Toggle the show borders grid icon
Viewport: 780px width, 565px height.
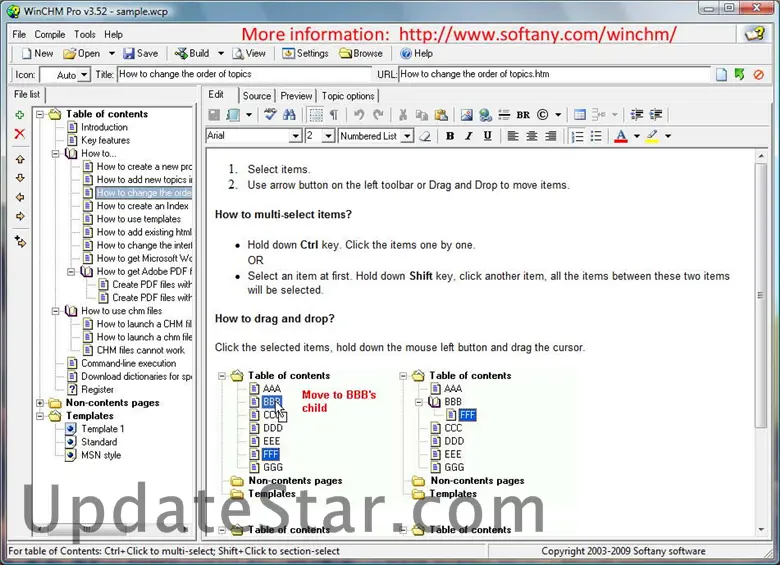[x=315, y=115]
